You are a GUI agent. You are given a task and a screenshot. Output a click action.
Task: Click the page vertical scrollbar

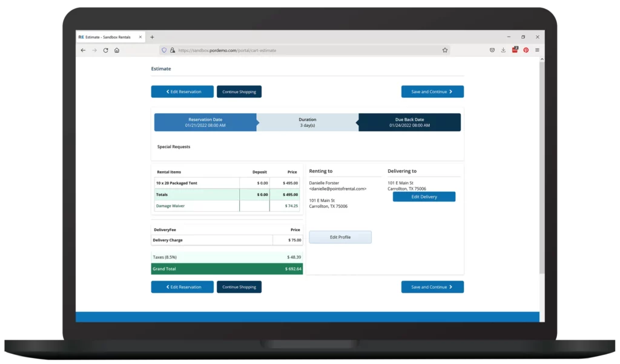coord(542,167)
